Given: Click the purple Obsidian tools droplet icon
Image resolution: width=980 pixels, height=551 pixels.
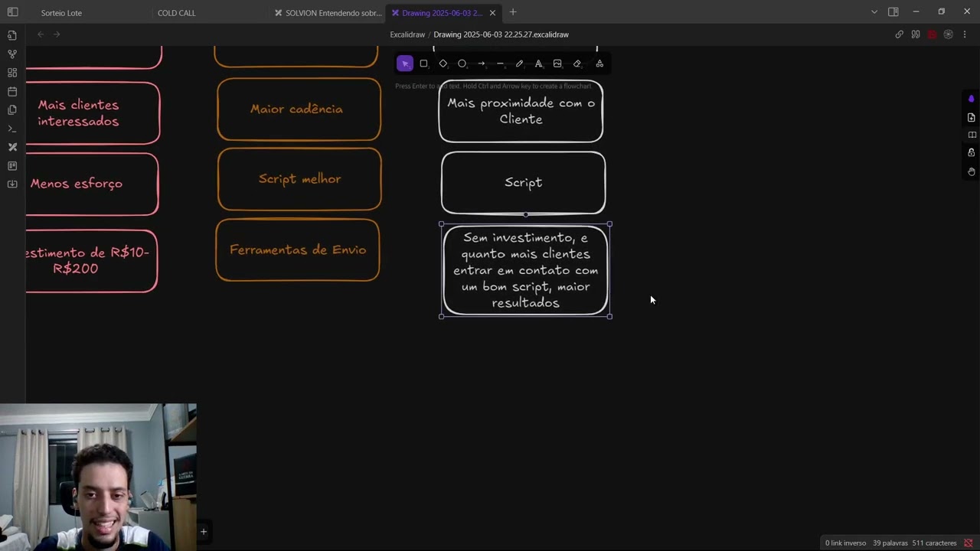Looking at the screenshot, I should click(971, 99).
